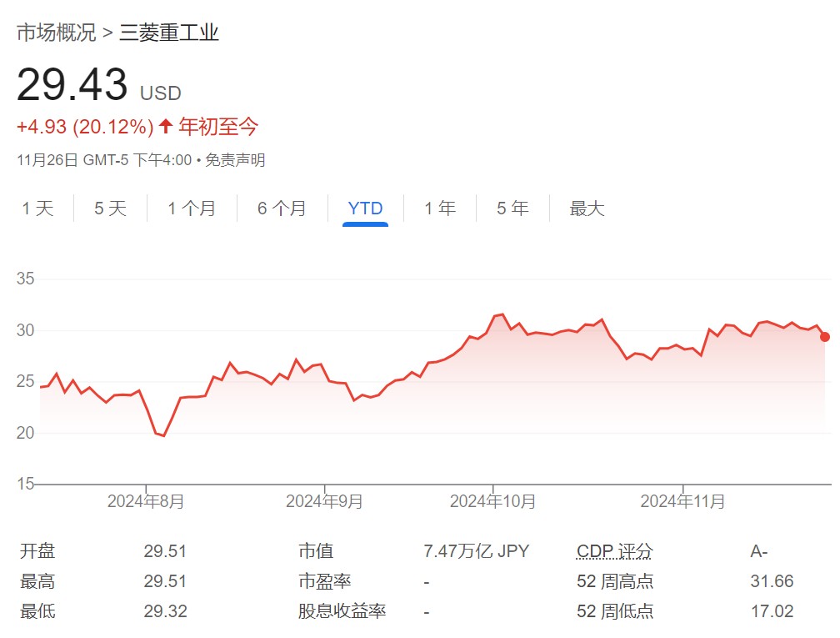Click the 29.43 current price
Image resolution: width=840 pixels, height=638 pixels.
[x=72, y=85]
